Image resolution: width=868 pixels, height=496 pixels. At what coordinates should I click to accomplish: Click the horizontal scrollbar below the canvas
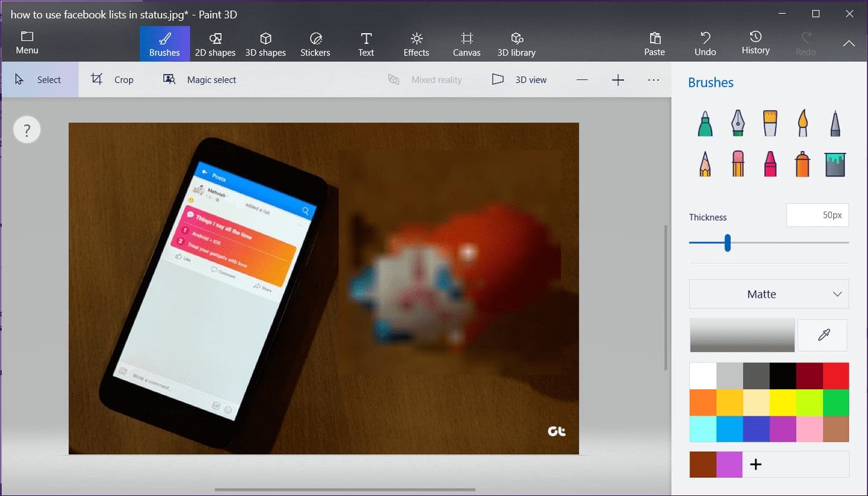coord(345,490)
